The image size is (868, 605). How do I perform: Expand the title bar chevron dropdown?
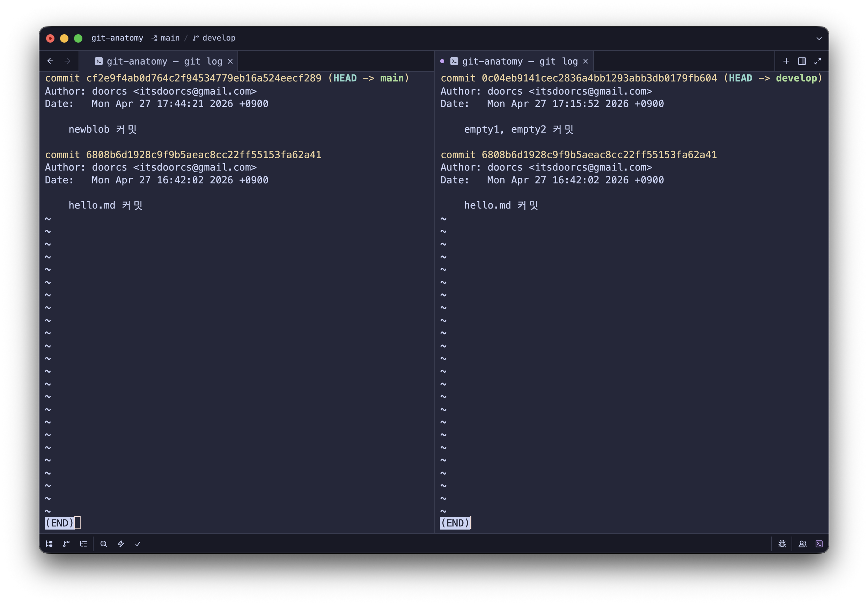coord(819,38)
